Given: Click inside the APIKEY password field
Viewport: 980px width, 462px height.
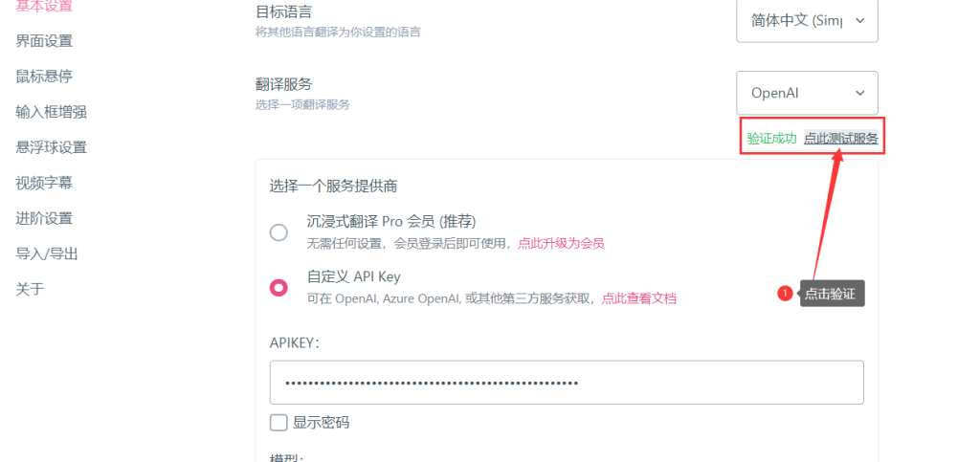Looking at the screenshot, I should click(x=567, y=382).
